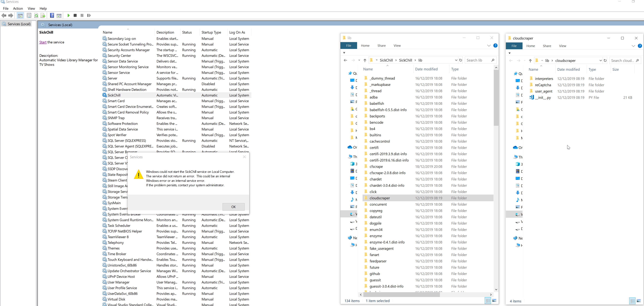This screenshot has height=306, width=644.
Task: Open Quick Access Toolbar dropdown in lib window
Action: tap(344, 53)
